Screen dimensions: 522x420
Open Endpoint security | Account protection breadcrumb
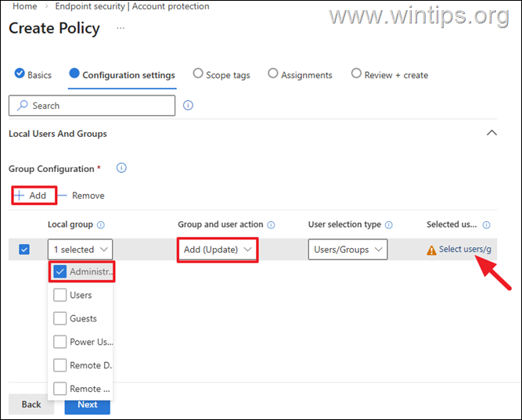pos(132,6)
